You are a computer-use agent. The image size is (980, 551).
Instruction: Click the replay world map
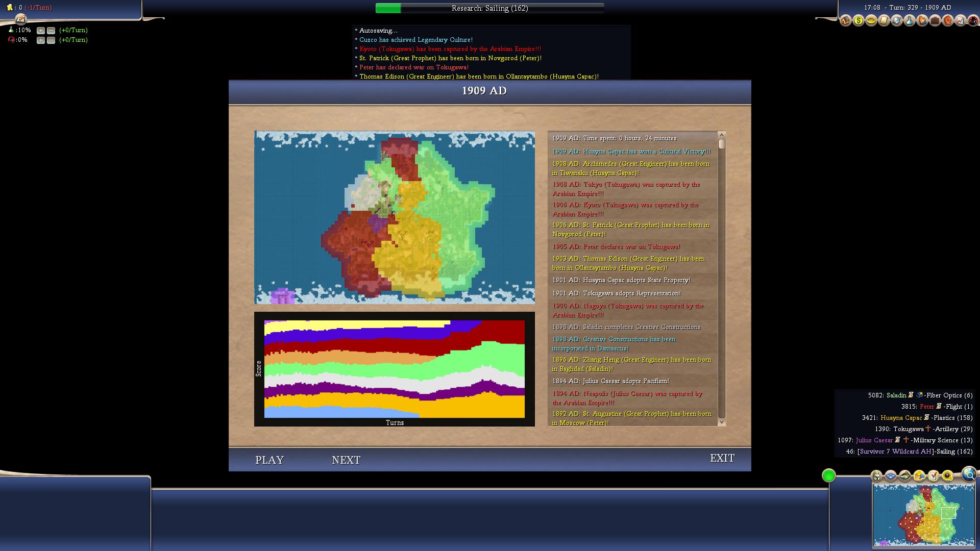(395, 217)
